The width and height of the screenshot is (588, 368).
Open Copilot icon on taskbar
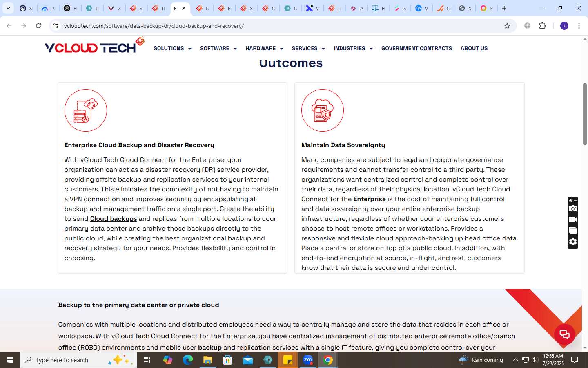tap(168, 360)
